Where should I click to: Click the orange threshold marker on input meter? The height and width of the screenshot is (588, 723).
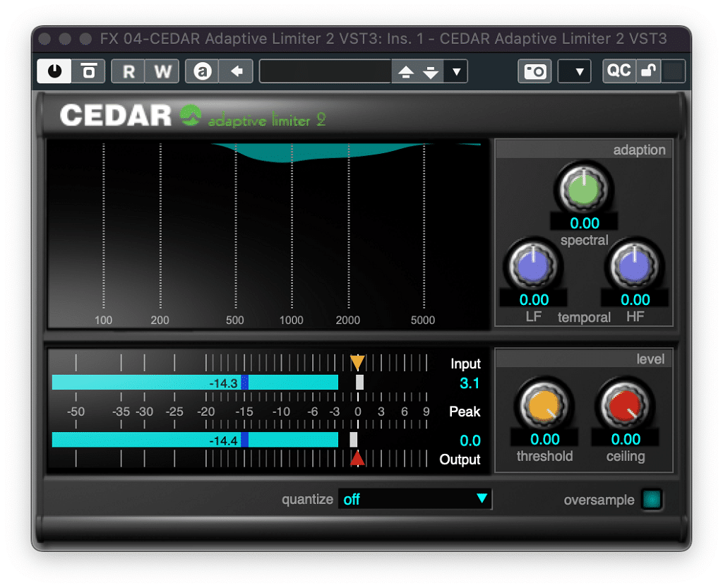click(x=357, y=362)
